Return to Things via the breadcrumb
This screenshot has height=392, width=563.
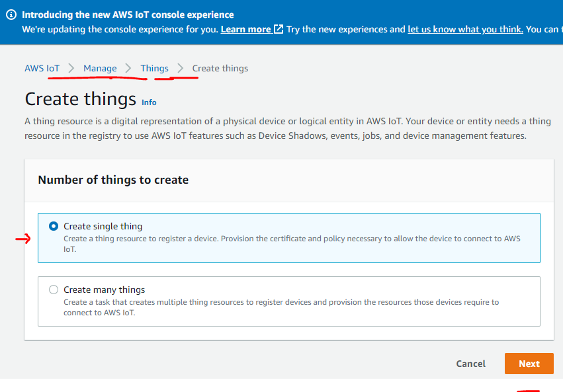[x=154, y=68]
